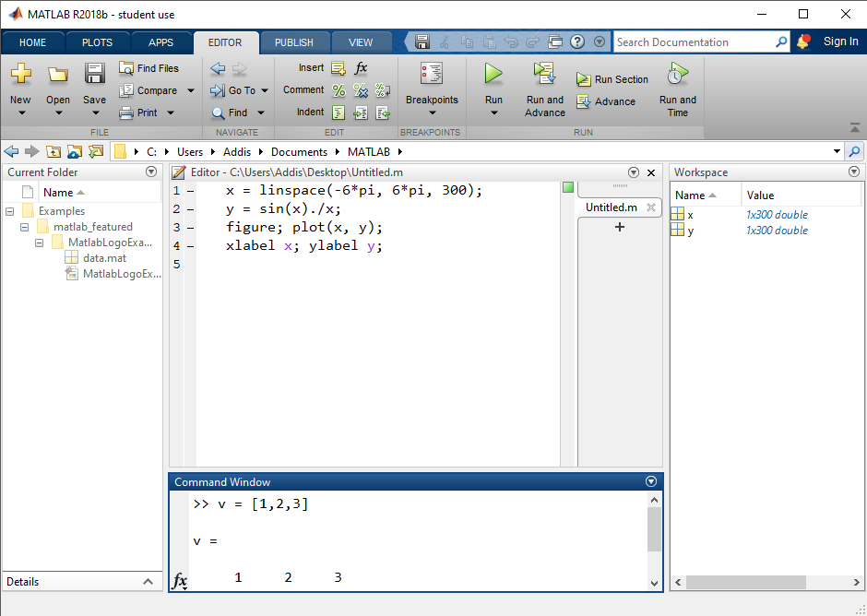867x616 pixels.
Task: Collapse the Examples folder tree node
Action: coord(10,211)
